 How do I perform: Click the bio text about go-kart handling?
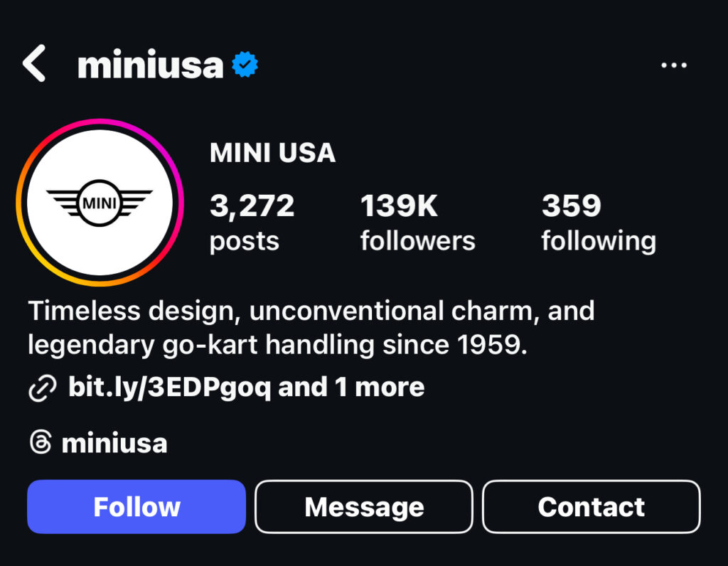tap(277, 345)
